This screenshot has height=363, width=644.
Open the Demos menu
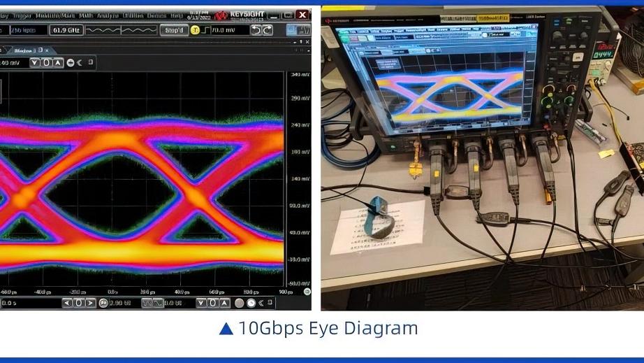click(156, 15)
